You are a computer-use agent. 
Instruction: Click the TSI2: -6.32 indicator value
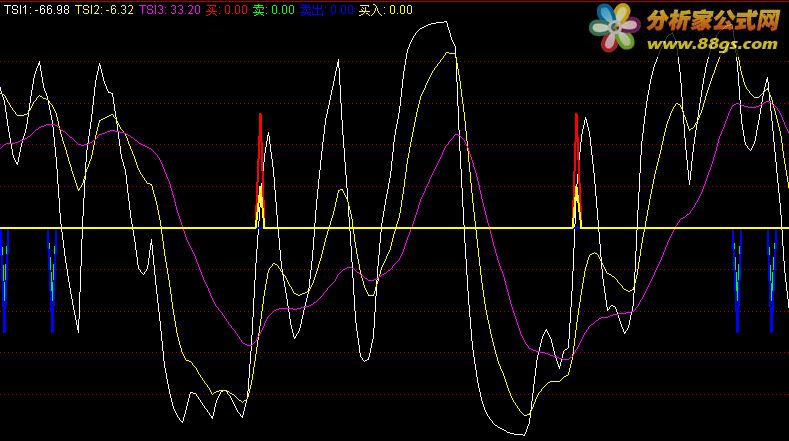[x=104, y=10]
